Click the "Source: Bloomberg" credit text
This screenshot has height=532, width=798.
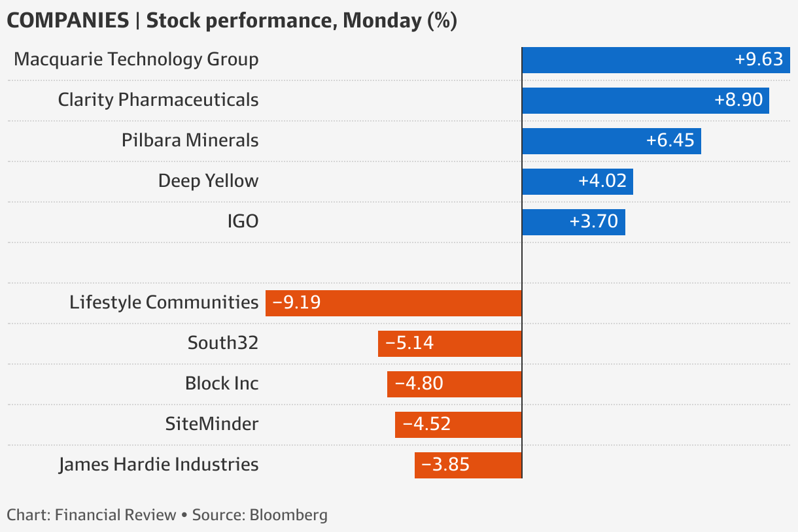260,515
